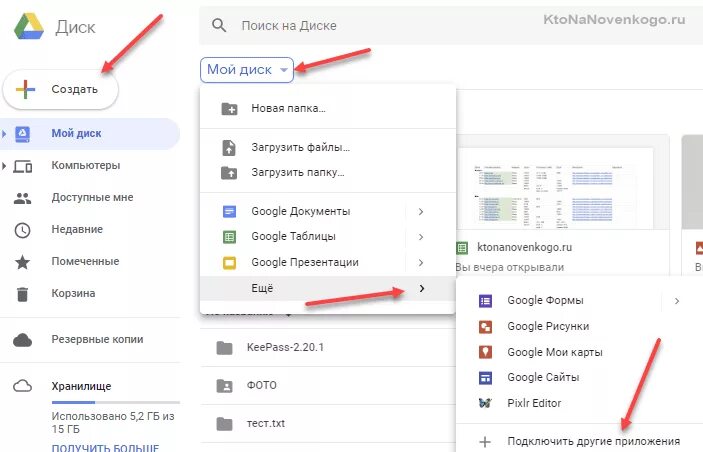The width and height of the screenshot is (703, 452).
Task: Open the Мой диск dropdown
Action: (x=247, y=70)
